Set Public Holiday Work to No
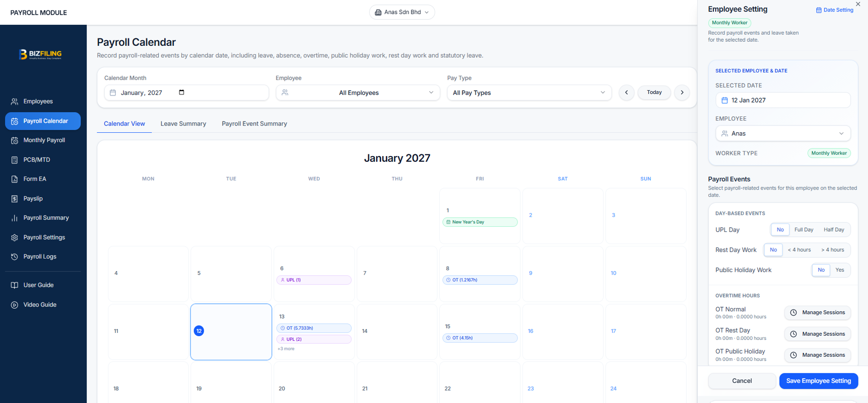This screenshot has height=403, width=868. pos(821,270)
